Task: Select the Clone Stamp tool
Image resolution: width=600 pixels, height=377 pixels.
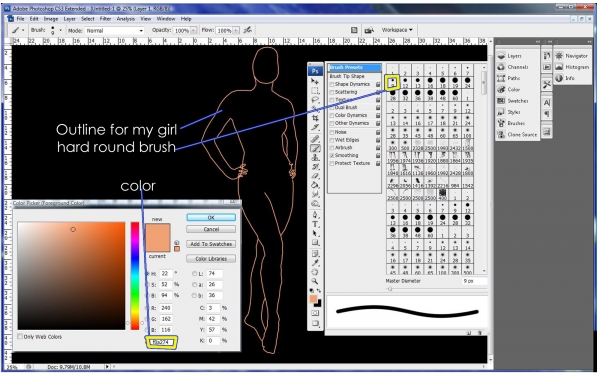Action: [x=315, y=157]
